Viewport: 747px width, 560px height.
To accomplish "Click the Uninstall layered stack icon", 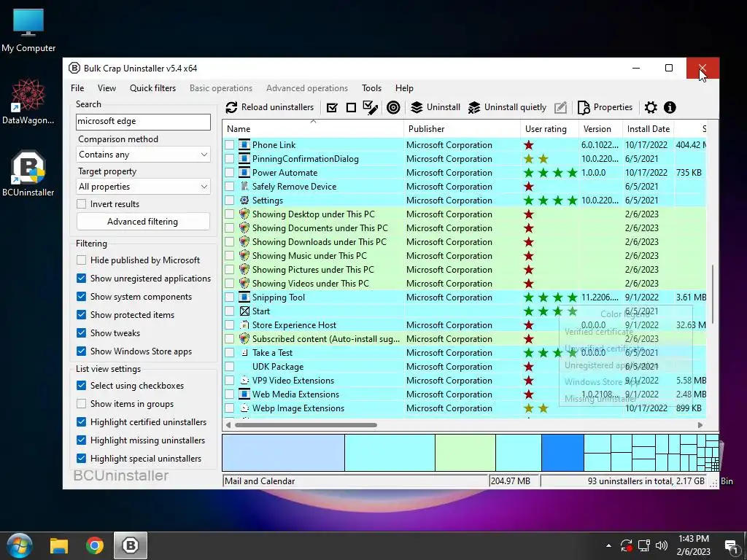I will click(417, 108).
